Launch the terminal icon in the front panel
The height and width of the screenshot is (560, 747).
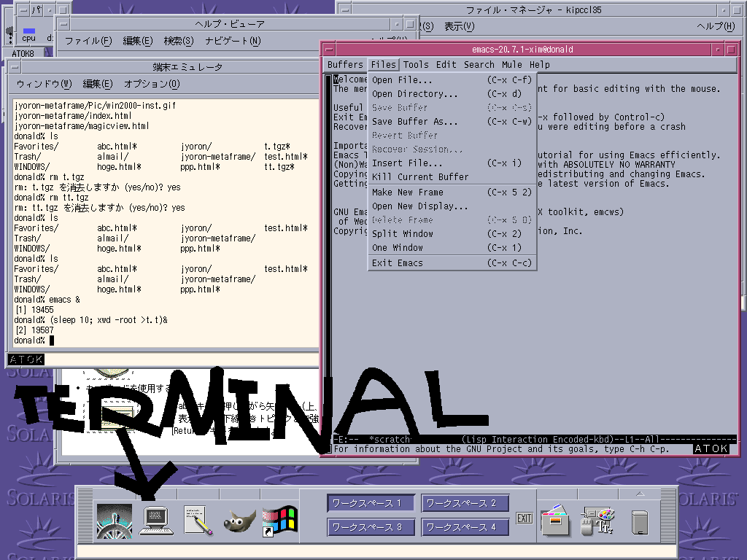click(x=156, y=521)
